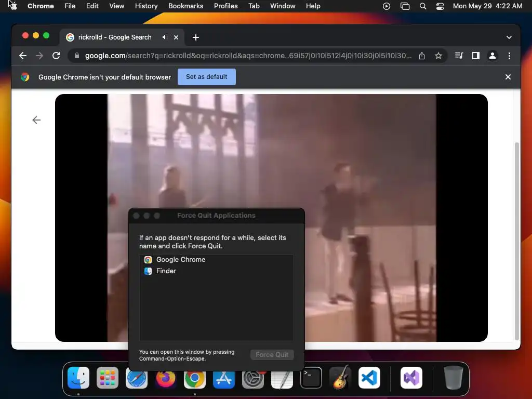Viewport: 532px width, 399px height.
Task: Click the Now Playing menu bar icon
Action: click(x=387, y=6)
